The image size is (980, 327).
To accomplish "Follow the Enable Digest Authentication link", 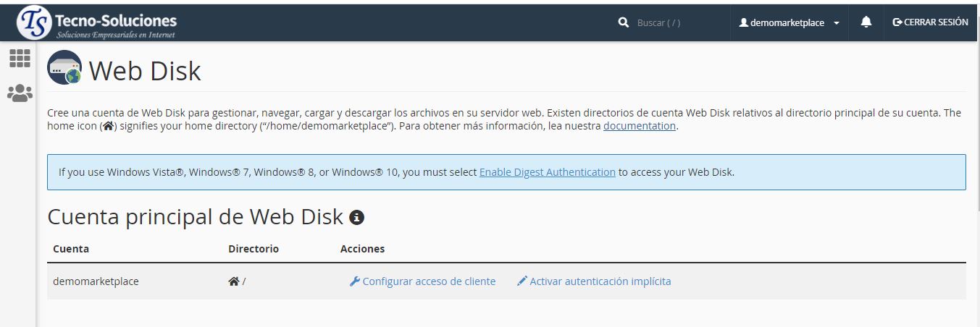I will coord(547,172).
